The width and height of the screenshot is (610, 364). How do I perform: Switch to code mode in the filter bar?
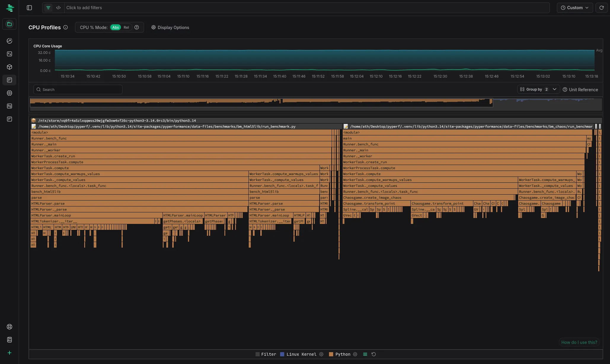(x=58, y=8)
